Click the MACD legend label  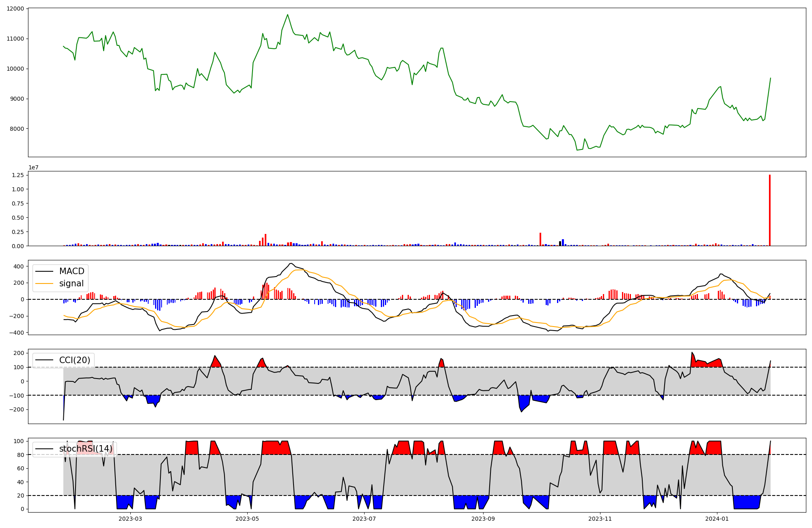pos(71,271)
